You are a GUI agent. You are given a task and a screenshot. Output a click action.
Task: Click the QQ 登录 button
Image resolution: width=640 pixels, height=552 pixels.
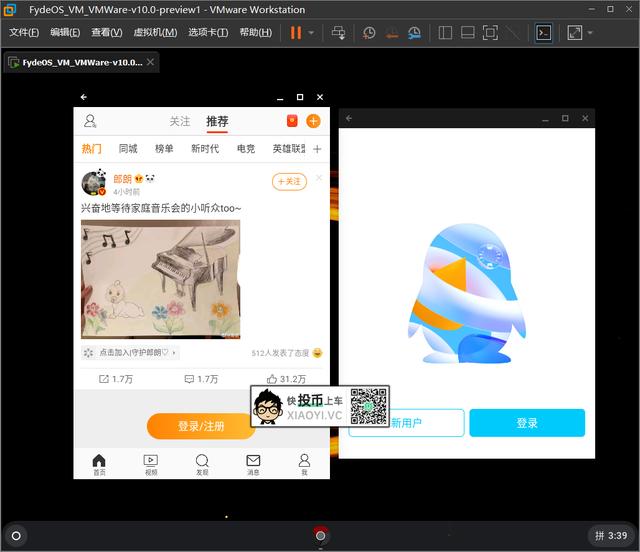[527, 423]
